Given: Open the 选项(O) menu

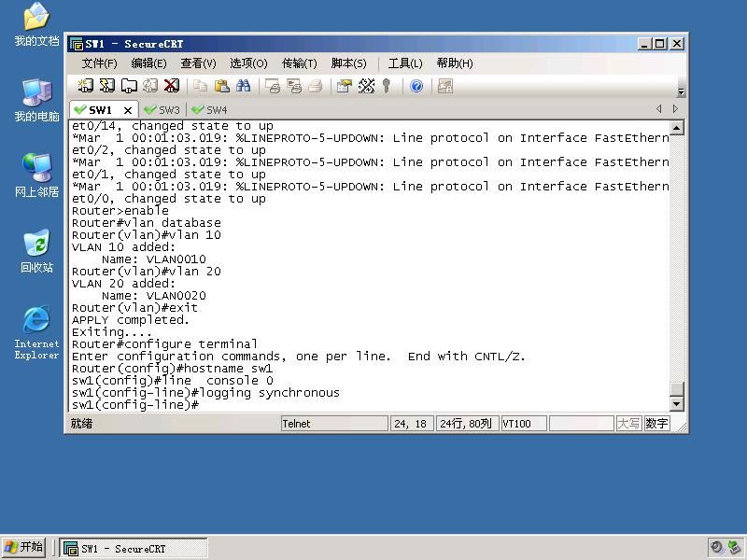Looking at the screenshot, I should 248,63.
